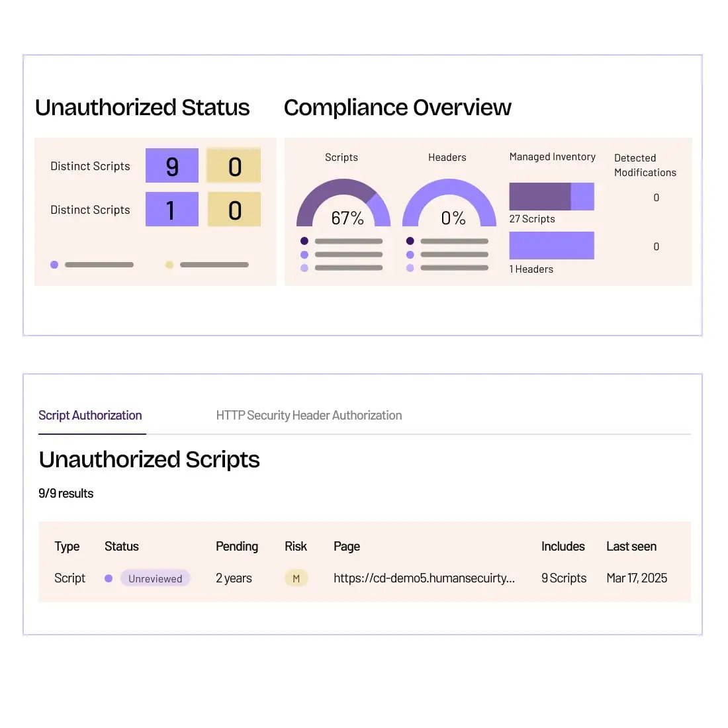The image size is (728, 728).
Task: Click the purple tile showing 1
Action: click(172, 209)
